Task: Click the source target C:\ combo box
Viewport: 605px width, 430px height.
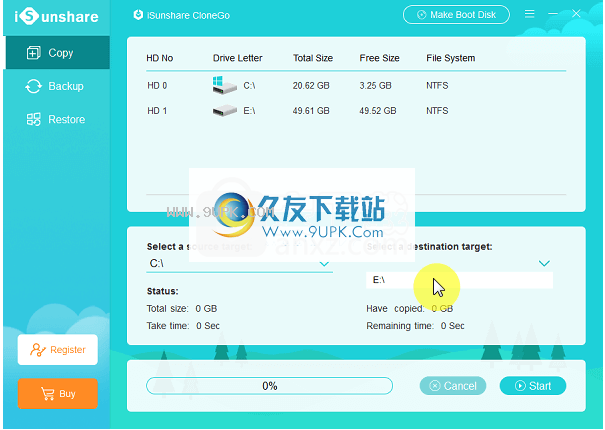Action: pos(239,264)
